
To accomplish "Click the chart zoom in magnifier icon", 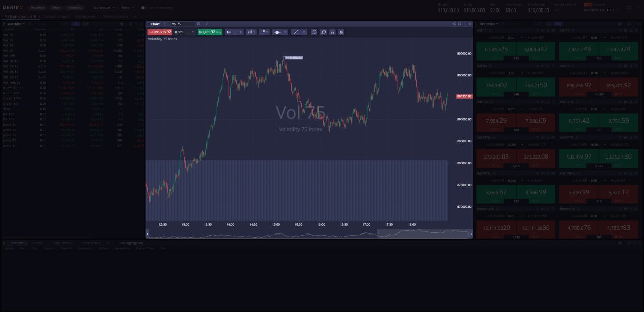I will tap(324, 32).
